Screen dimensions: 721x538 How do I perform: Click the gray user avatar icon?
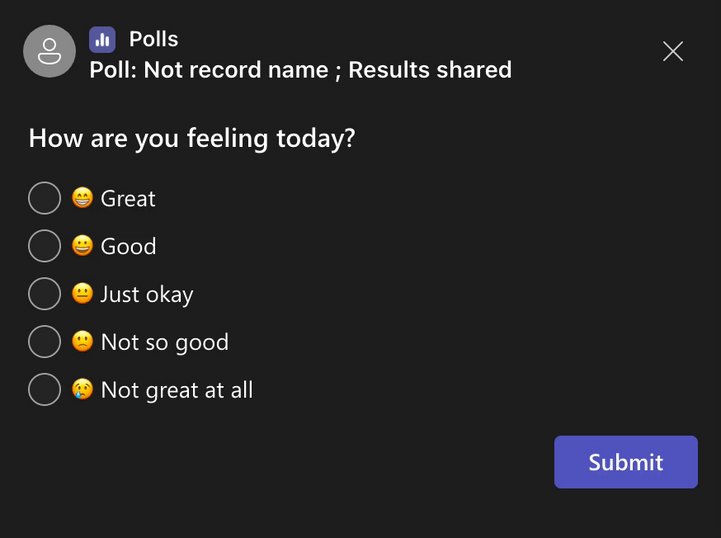(x=50, y=51)
